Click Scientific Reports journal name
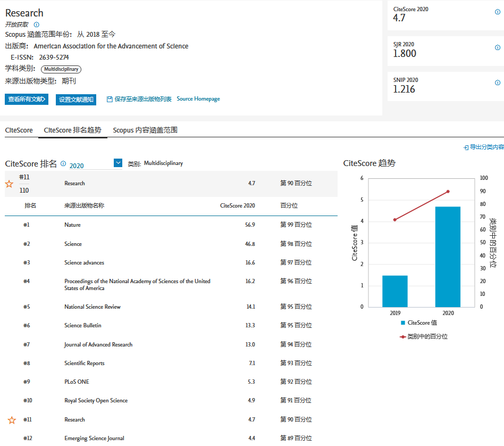The image size is (504, 446). pyautogui.click(x=84, y=363)
